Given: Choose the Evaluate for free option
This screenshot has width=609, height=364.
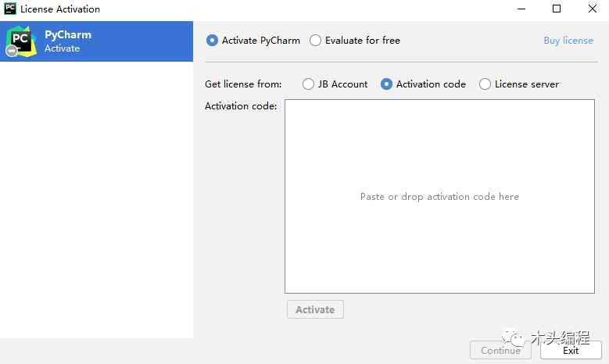Looking at the screenshot, I should coord(315,41).
